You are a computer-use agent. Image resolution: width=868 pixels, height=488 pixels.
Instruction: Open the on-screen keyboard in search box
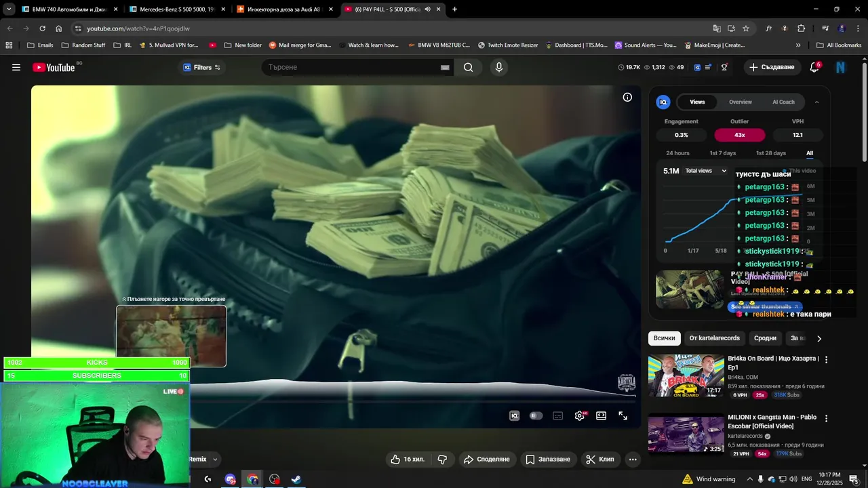(445, 67)
